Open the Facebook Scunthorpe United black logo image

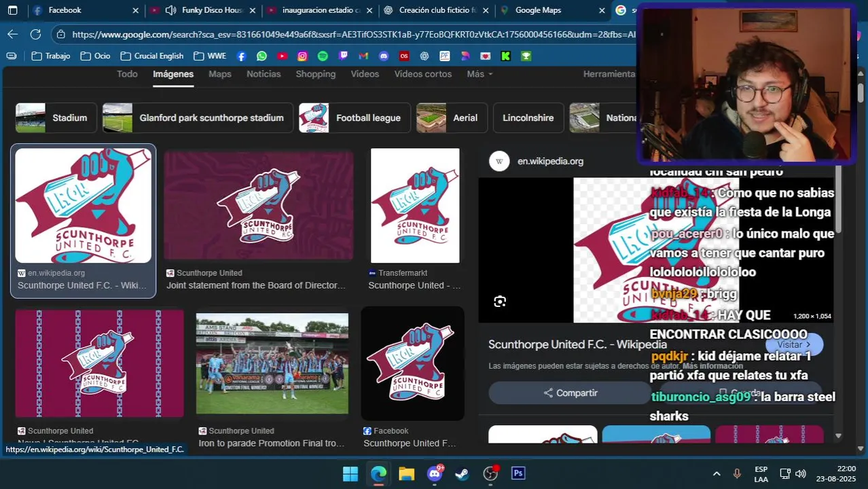412,363
